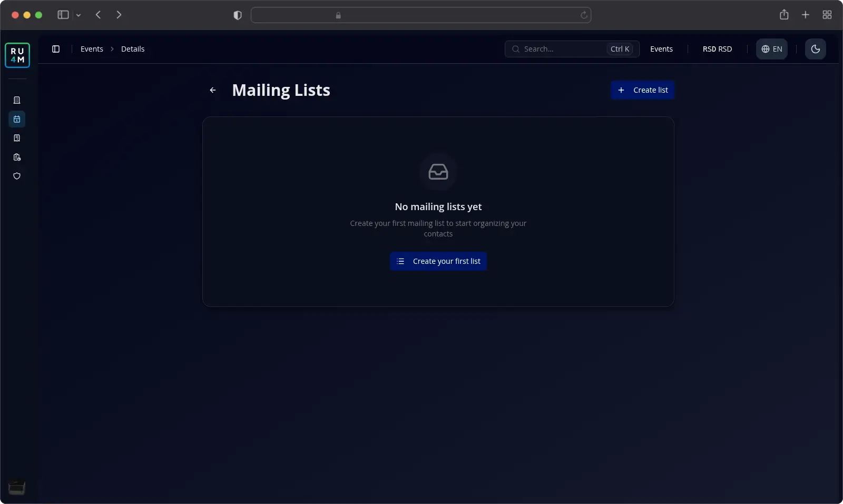Image resolution: width=843 pixels, height=504 pixels.
Task: Open the EN language selector
Action: coord(771,49)
